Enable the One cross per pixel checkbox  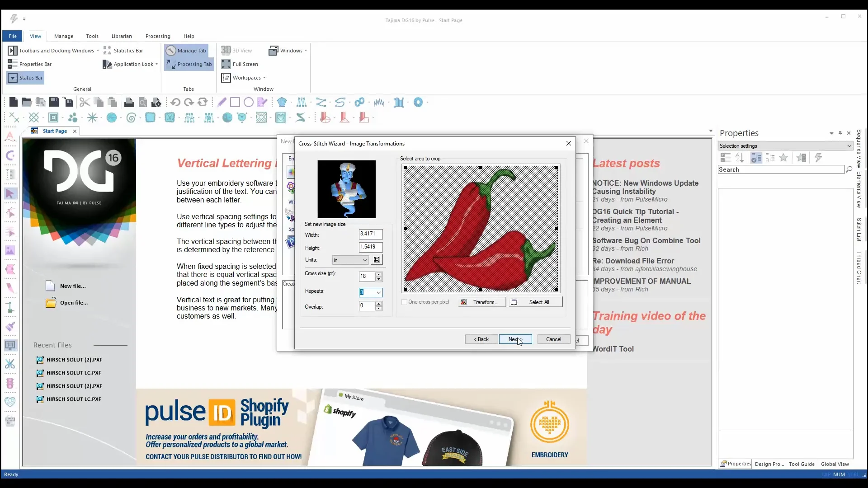[x=404, y=302]
